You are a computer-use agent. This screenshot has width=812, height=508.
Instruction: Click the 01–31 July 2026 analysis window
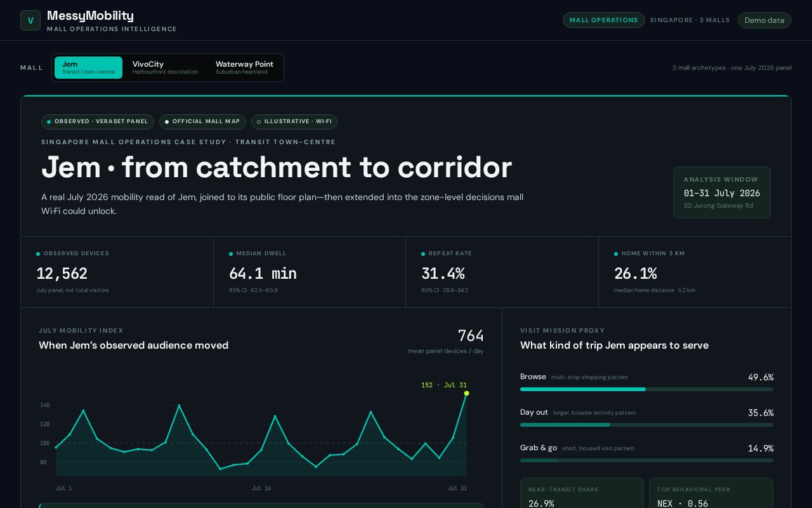pos(722,193)
